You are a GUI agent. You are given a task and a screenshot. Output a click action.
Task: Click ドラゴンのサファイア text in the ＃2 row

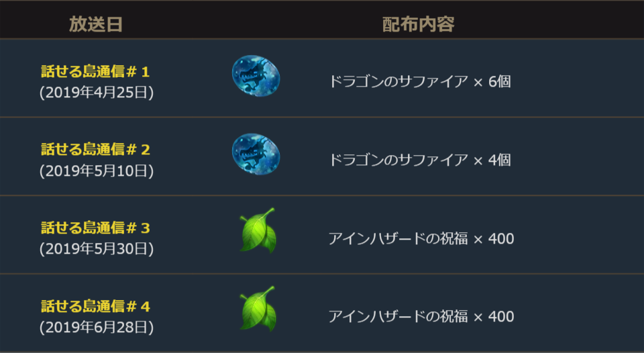398,160
